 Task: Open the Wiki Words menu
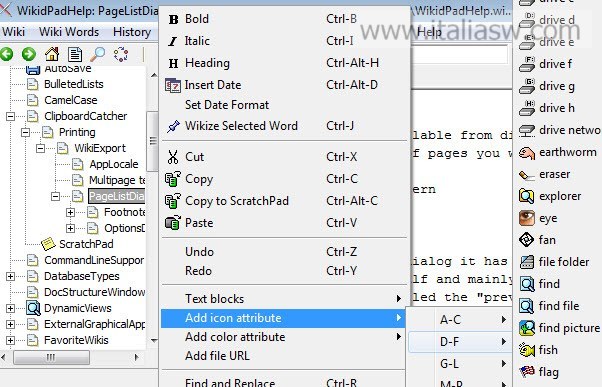(x=69, y=32)
